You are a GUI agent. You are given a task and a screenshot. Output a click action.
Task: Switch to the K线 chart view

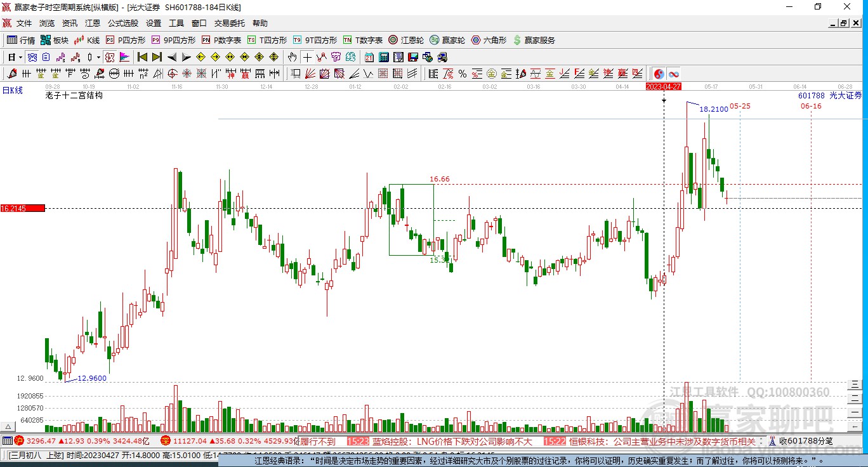[x=87, y=40]
